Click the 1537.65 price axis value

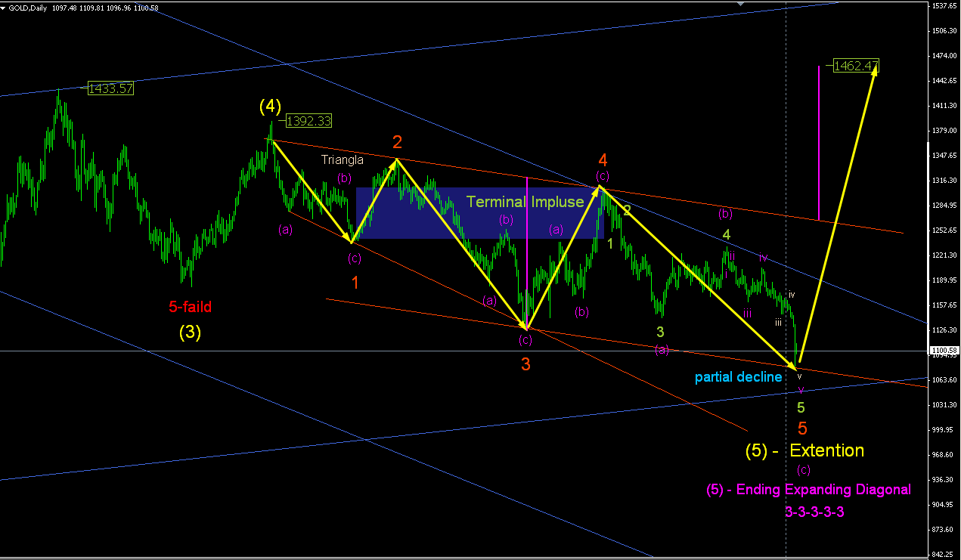click(x=945, y=6)
